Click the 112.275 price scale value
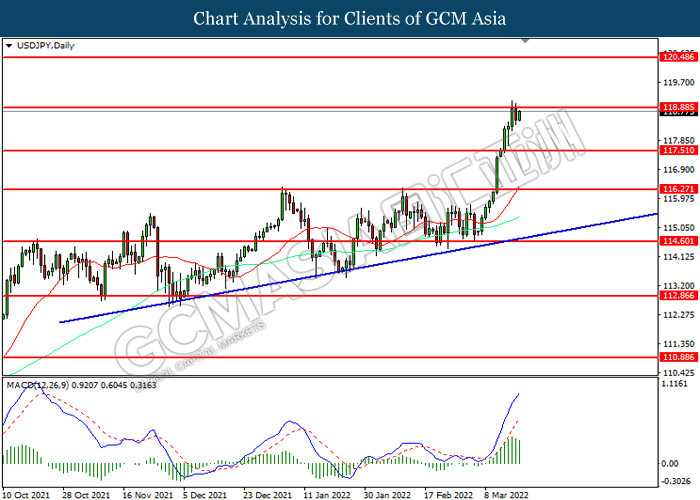This screenshot has height=500, width=700. point(679,315)
